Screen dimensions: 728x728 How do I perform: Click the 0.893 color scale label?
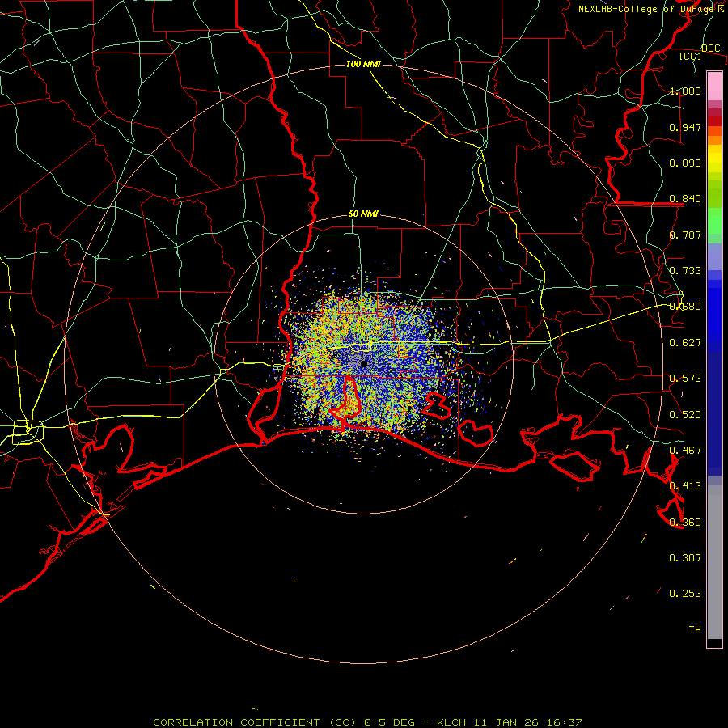685,163
